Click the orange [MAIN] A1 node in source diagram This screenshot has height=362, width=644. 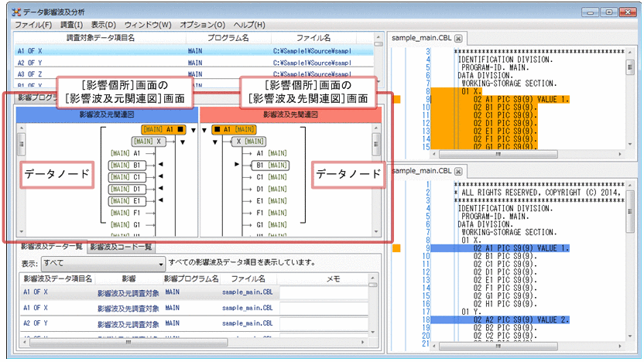point(164,129)
